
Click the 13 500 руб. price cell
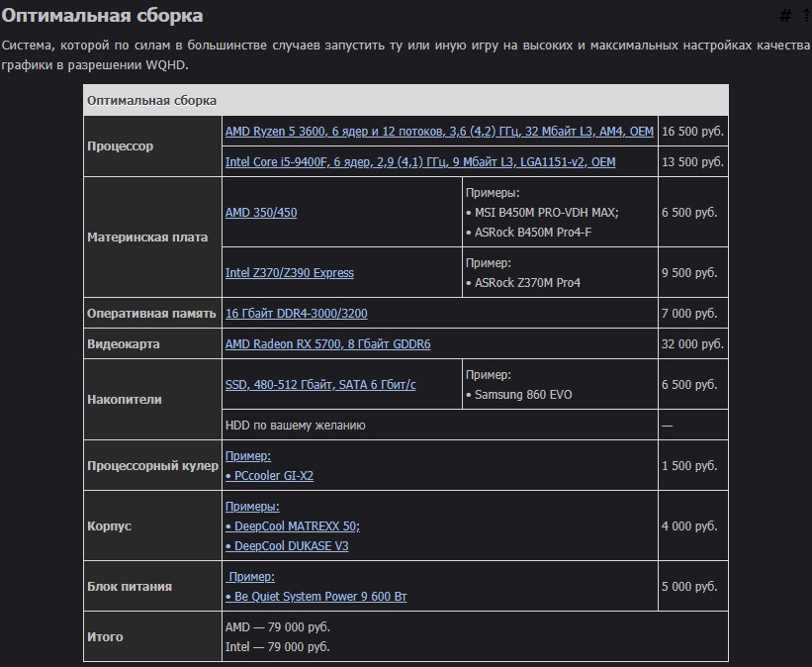click(693, 161)
